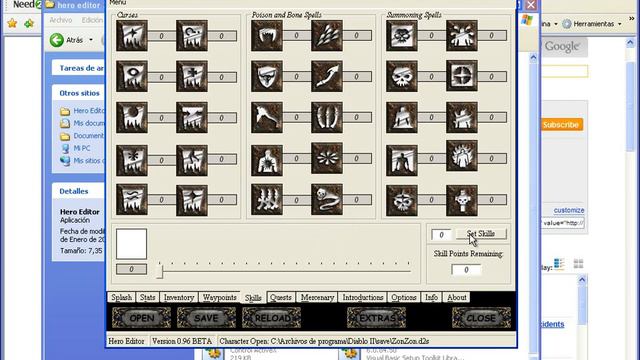The height and width of the screenshot is (360, 640).
Task: Select the Bone Spear spikes skill icon
Action: click(327, 36)
